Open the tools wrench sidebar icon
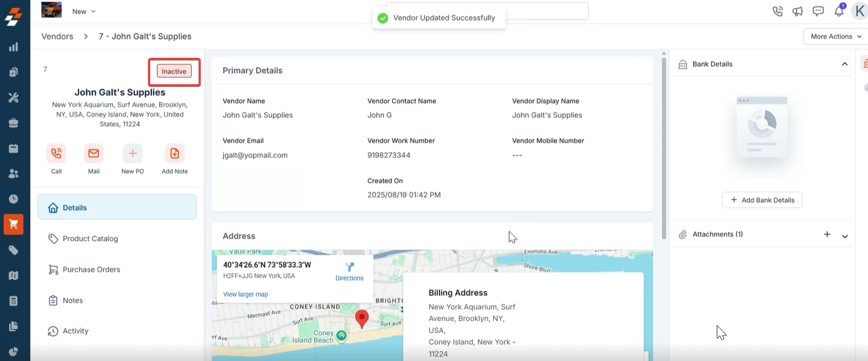Viewport: 868px width, 361px height. pyautogui.click(x=14, y=97)
